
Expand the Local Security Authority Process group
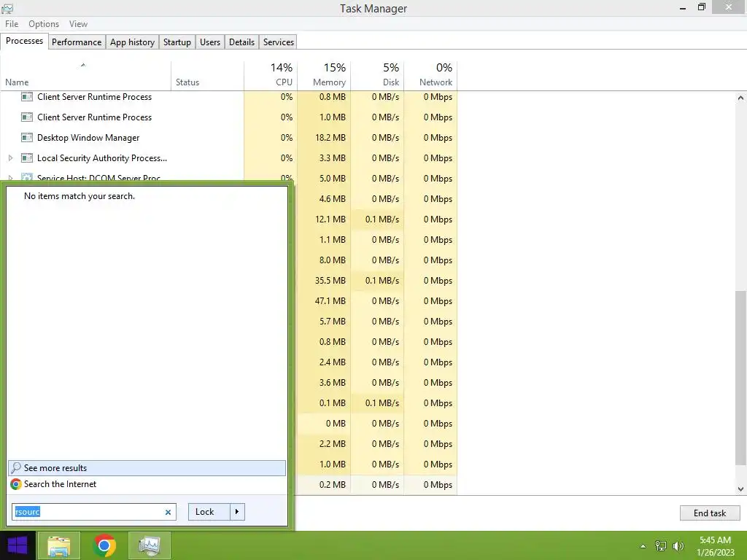tap(10, 158)
